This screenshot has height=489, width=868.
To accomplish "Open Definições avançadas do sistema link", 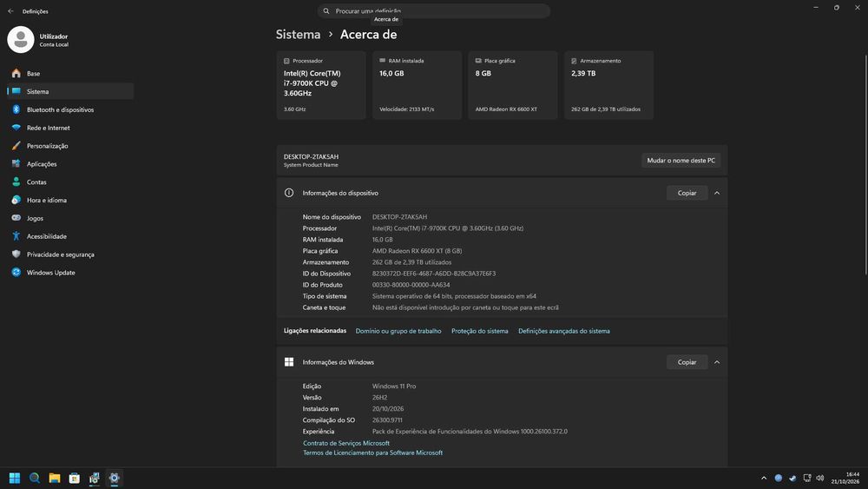I will coord(564,331).
